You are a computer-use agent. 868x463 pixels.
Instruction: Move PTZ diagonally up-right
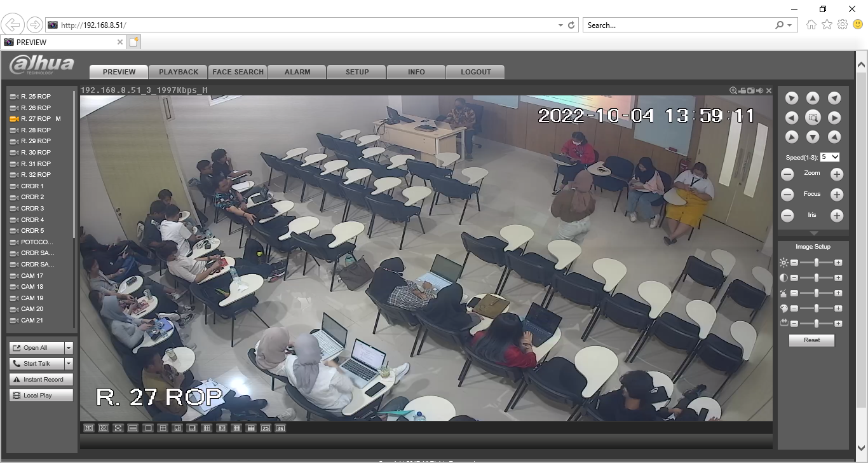834,98
